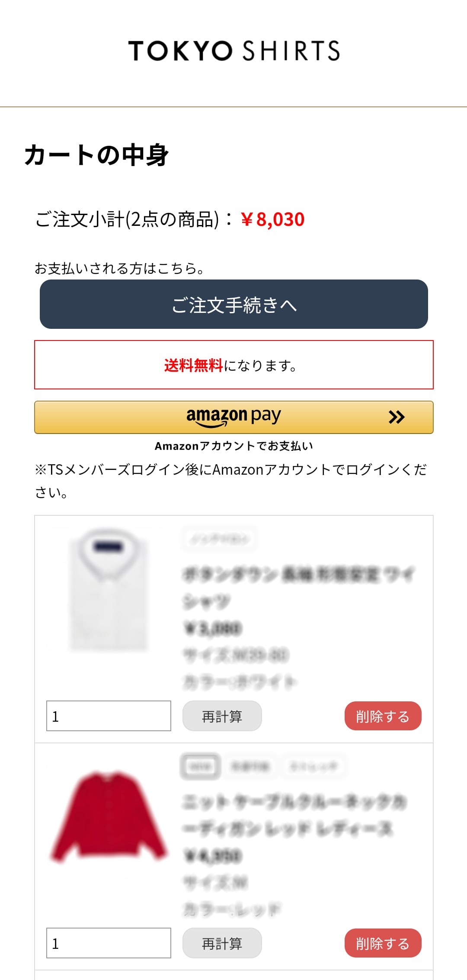Open the white shirt product title link

coord(298,588)
